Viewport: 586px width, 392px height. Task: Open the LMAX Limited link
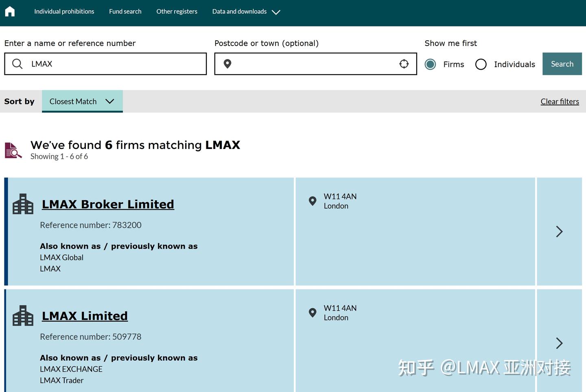click(85, 316)
